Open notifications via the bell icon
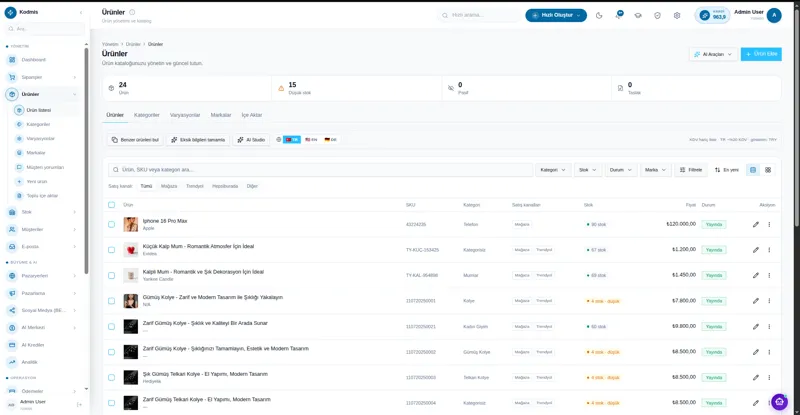 (618, 15)
